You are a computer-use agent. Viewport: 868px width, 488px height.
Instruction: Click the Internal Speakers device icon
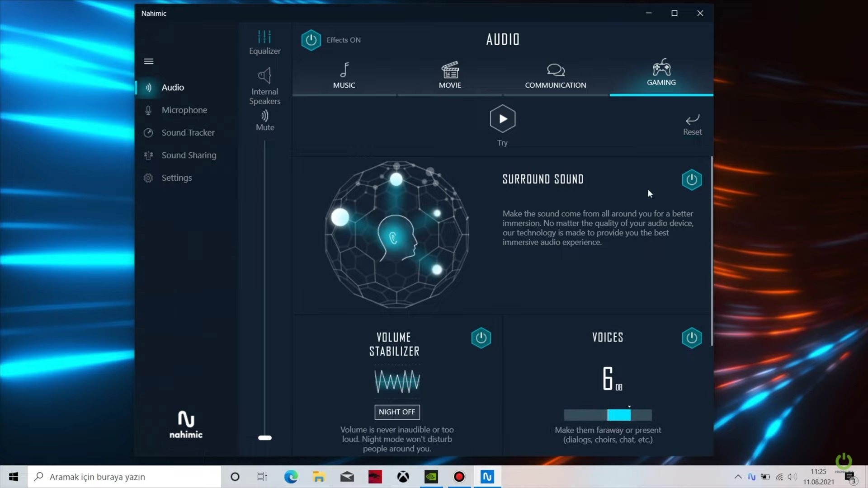click(x=264, y=76)
